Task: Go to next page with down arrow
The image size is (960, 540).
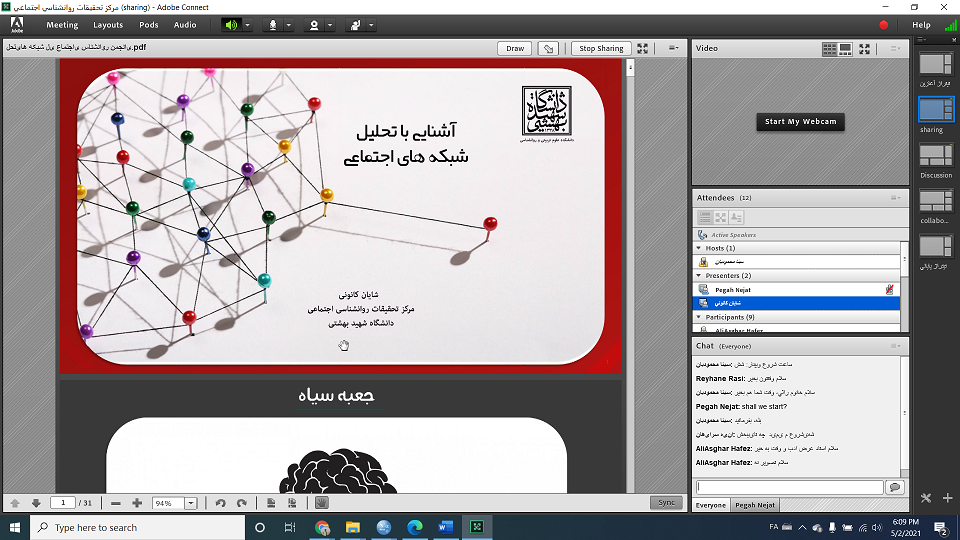Action: click(36, 503)
